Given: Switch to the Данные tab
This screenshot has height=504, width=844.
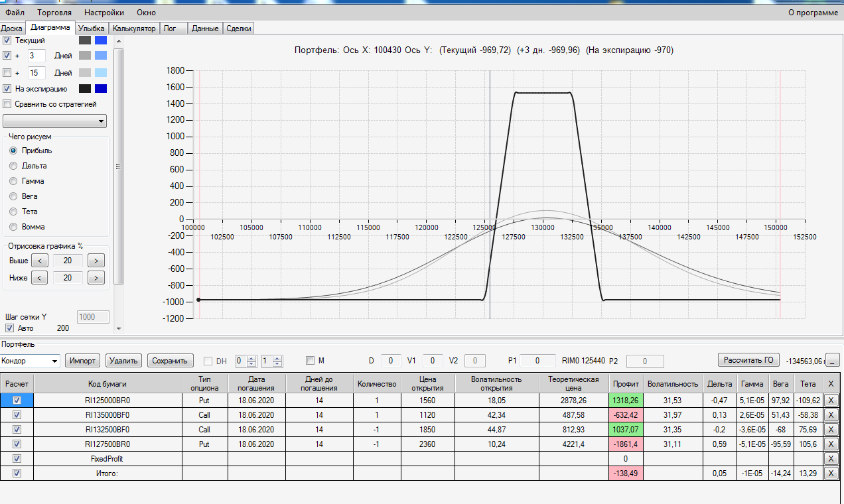Looking at the screenshot, I should (x=205, y=29).
